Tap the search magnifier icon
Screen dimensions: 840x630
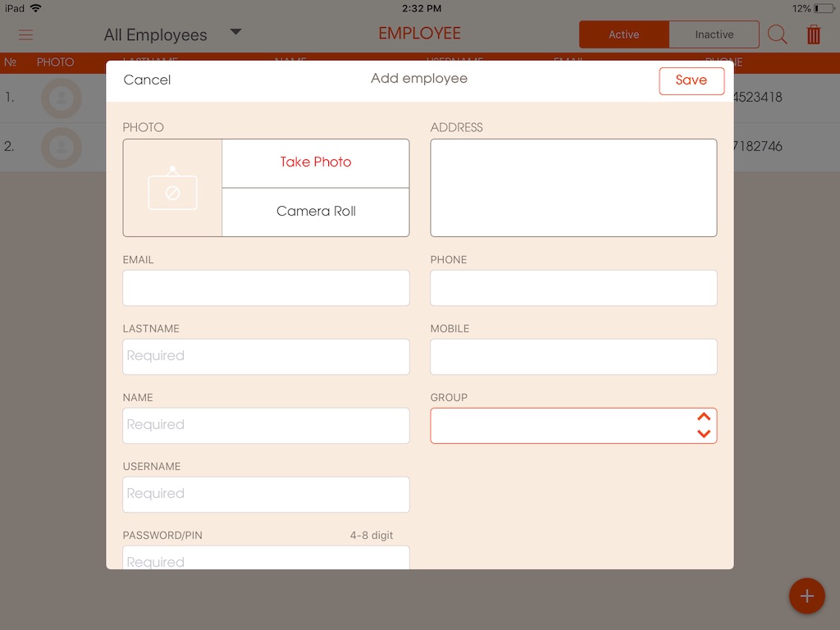[x=777, y=34]
